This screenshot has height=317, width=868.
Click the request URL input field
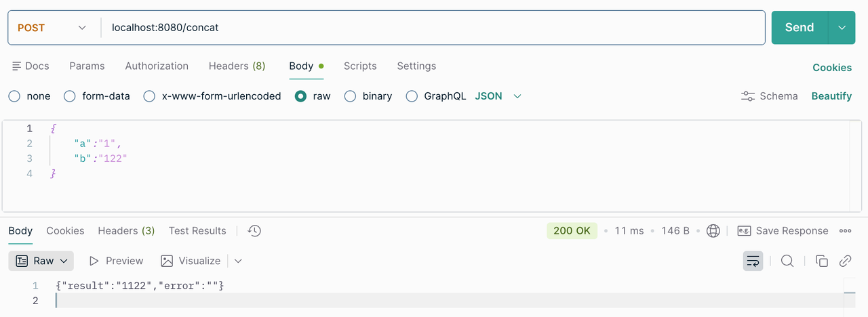[x=433, y=28]
